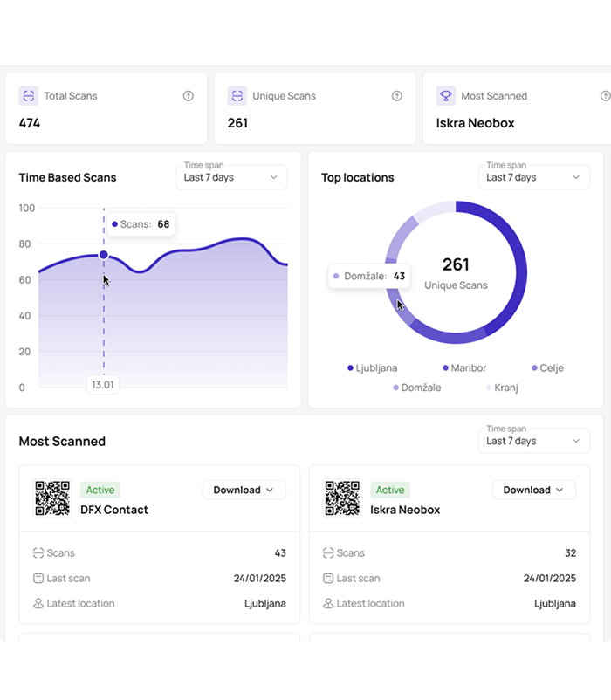Click the Iskra Neobox QR code
The width and height of the screenshot is (611, 700).
pos(342,498)
